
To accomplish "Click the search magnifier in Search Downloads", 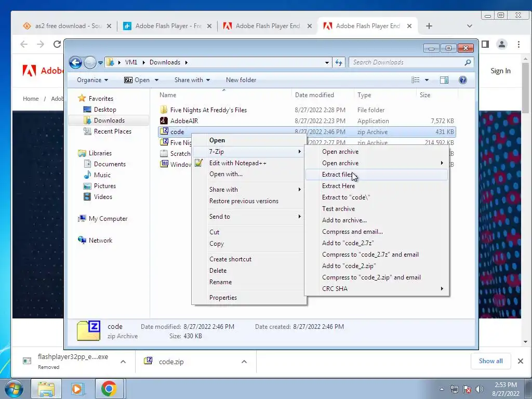I will click(468, 62).
